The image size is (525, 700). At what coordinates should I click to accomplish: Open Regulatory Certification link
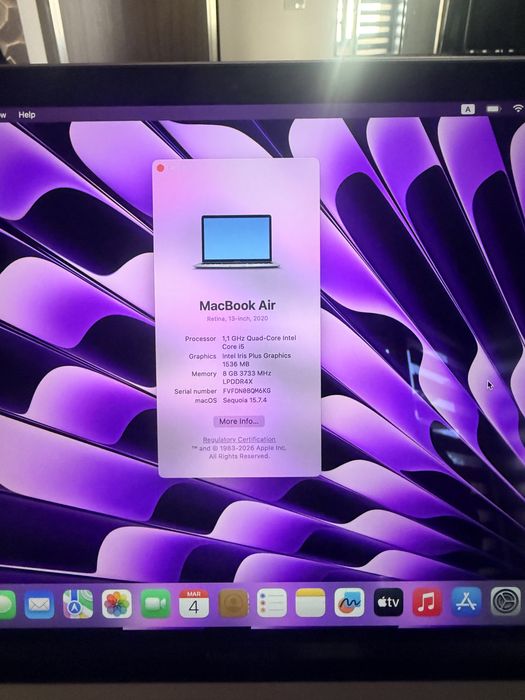[239, 439]
